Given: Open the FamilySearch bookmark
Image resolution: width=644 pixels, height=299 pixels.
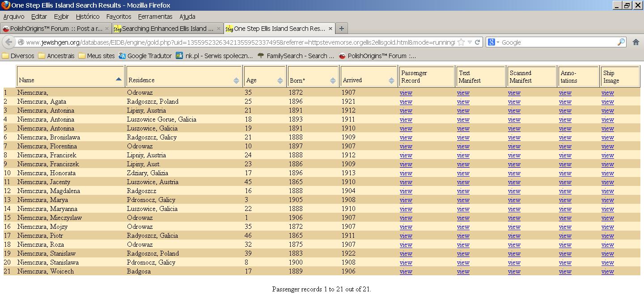Looking at the screenshot, I should click(296, 56).
